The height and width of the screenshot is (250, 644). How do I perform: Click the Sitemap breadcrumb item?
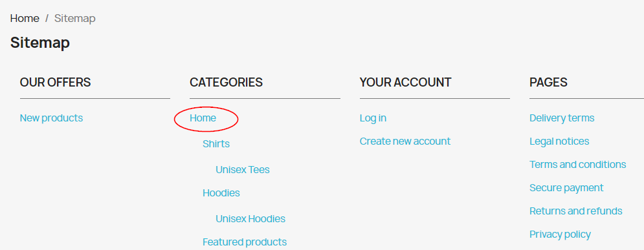(x=74, y=19)
